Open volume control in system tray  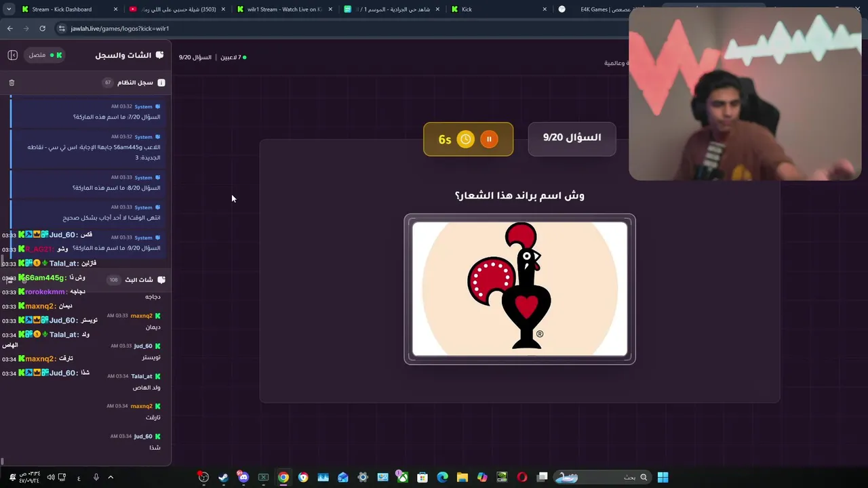[51, 477]
